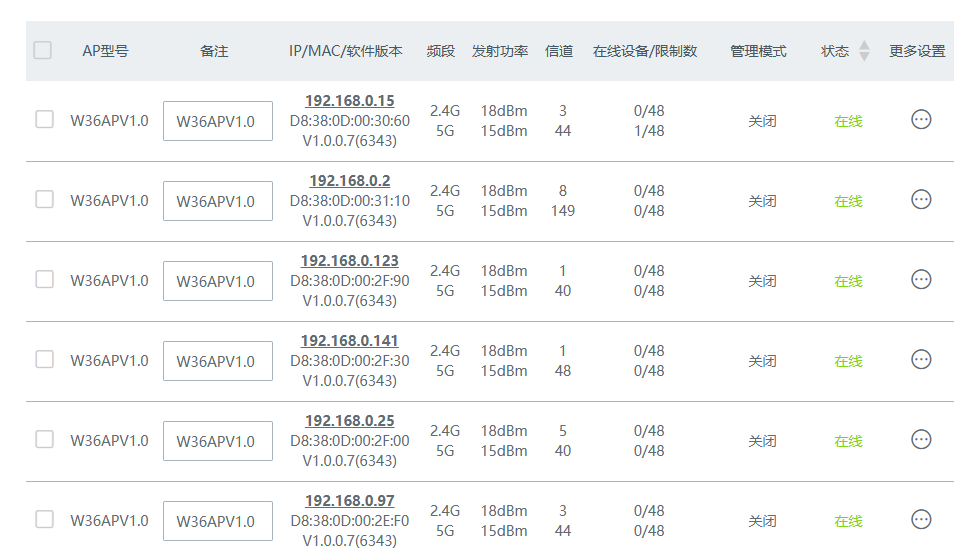
Task: Click the 信道 column header
Action: pyautogui.click(x=559, y=51)
